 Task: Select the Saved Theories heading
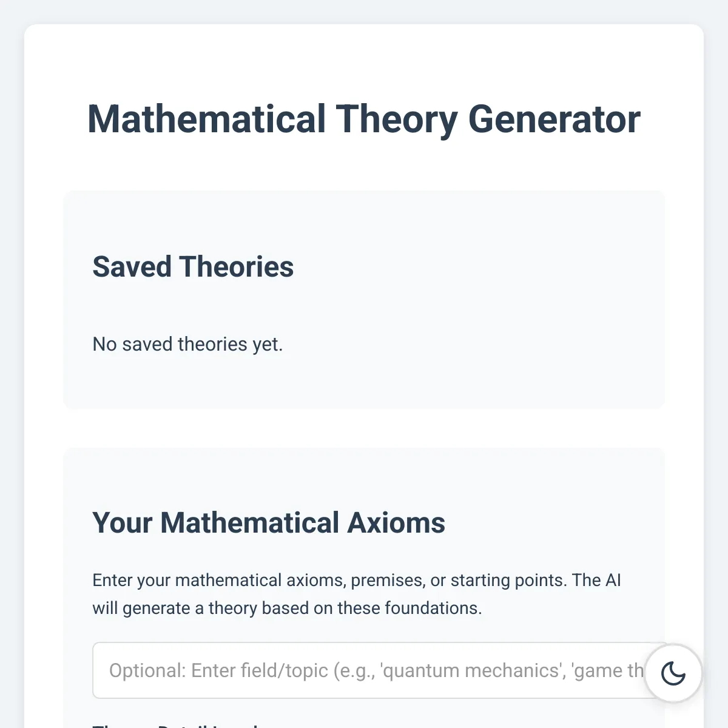[193, 267]
